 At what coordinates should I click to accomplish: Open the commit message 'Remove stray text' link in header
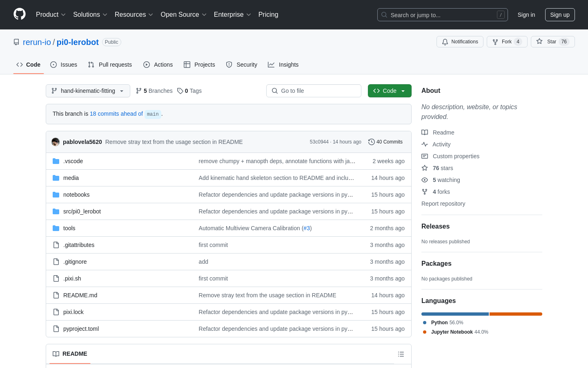click(x=174, y=142)
